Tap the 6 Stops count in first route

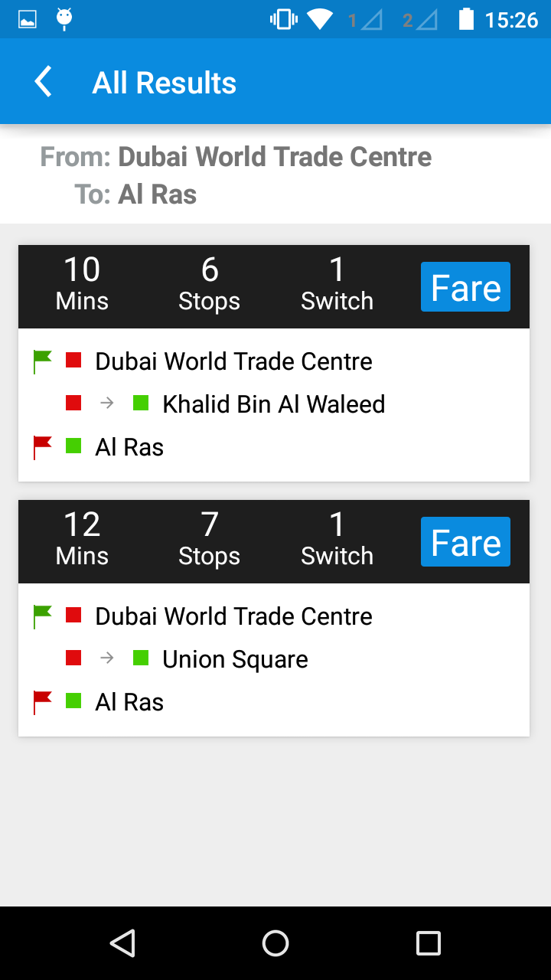[x=209, y=285]
